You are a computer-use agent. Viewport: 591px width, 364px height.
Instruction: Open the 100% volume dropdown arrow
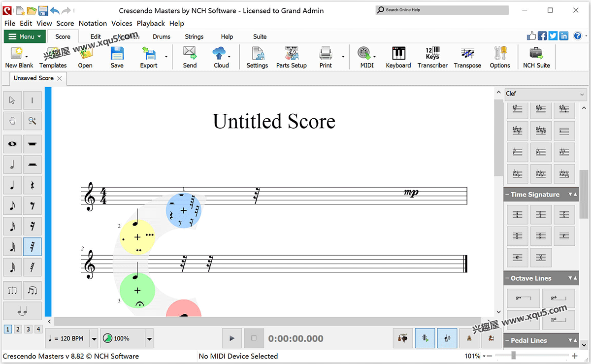[x=149, y=338]
